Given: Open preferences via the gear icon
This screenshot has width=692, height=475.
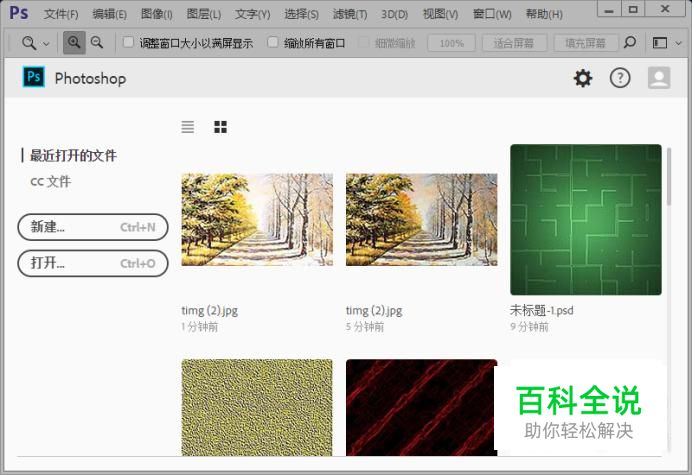Looking at the screenshot, I should click(583, 78).
